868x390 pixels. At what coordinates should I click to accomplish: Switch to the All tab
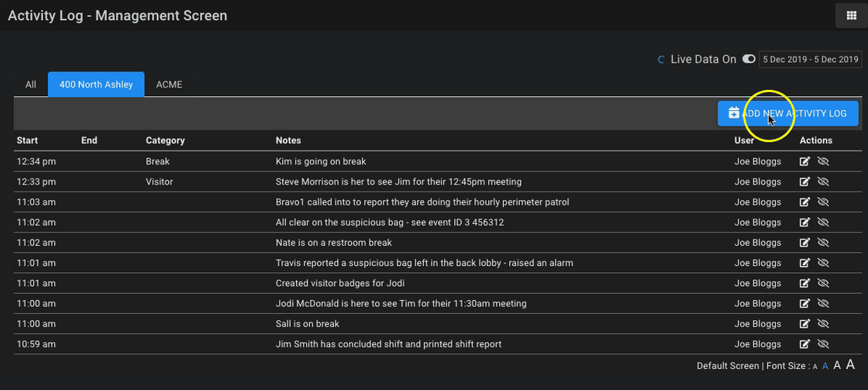click(31, 85)
